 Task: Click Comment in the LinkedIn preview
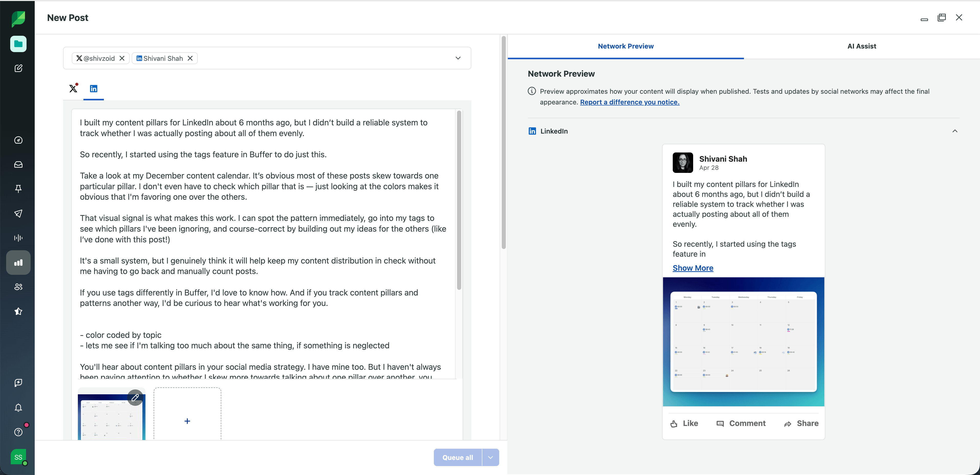click(x=741, y=424)
